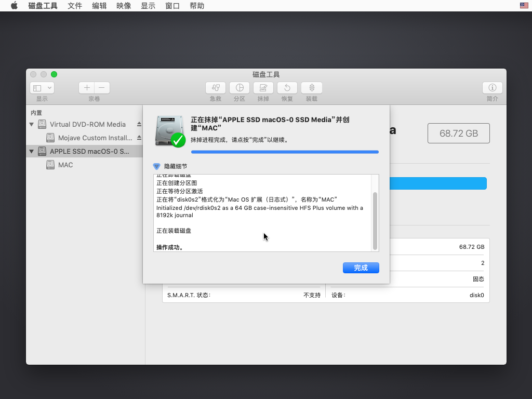Open the 编辑 menu
This screenshot has width=532, height=399.
99,6
